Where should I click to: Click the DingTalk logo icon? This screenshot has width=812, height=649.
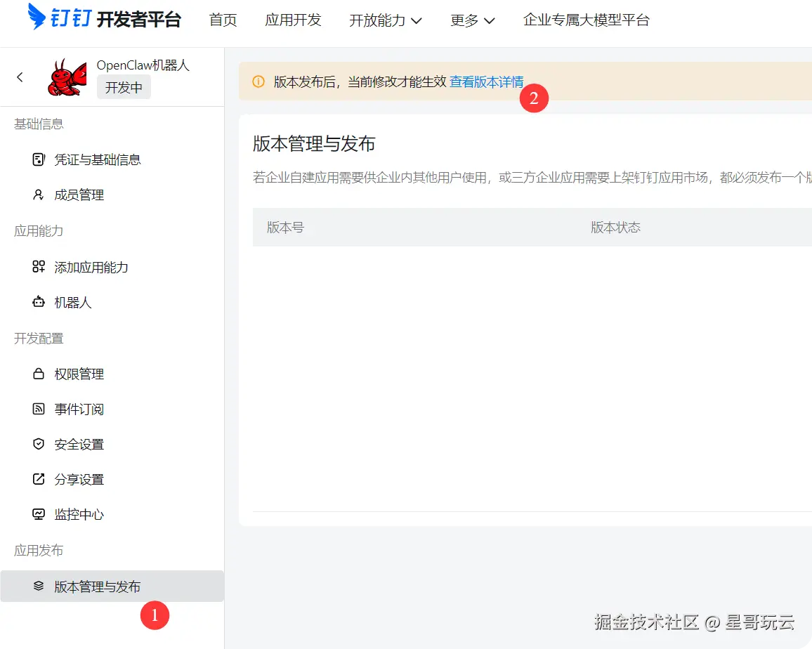coord(37,17)
